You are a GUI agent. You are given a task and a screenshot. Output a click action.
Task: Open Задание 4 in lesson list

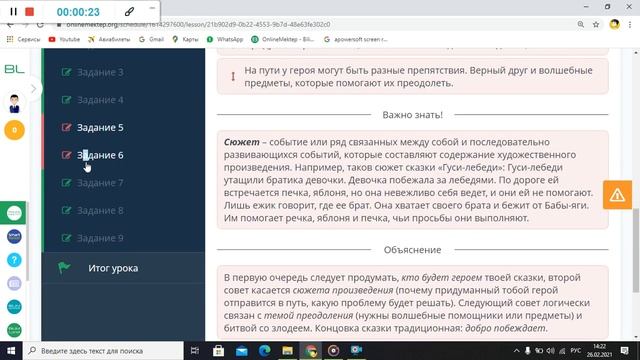(100, 100)
